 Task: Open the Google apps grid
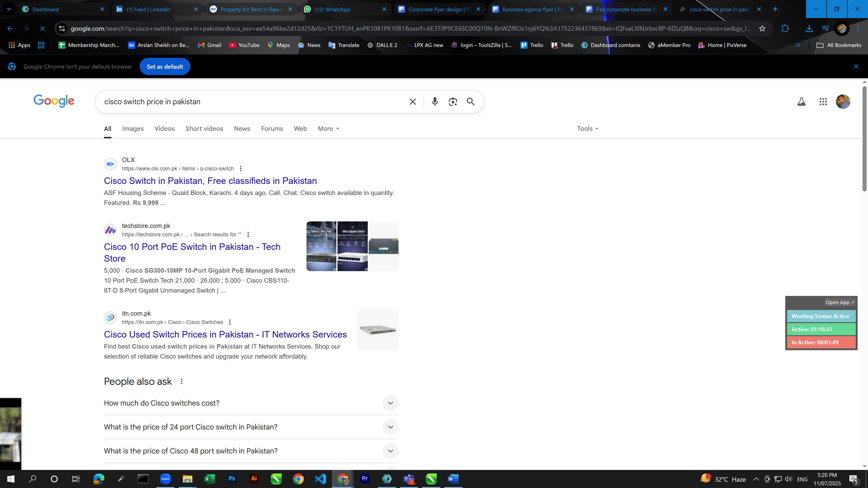pos(823,101)
